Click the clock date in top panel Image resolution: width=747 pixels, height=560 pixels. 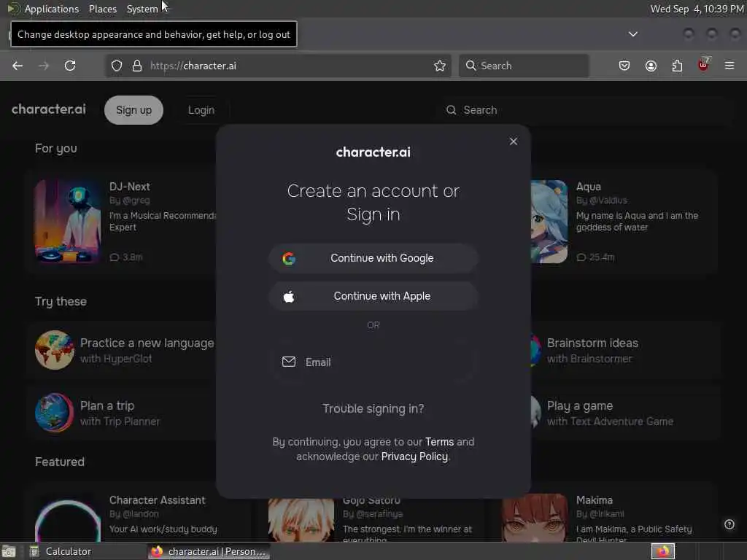click(x=697, y=9)
